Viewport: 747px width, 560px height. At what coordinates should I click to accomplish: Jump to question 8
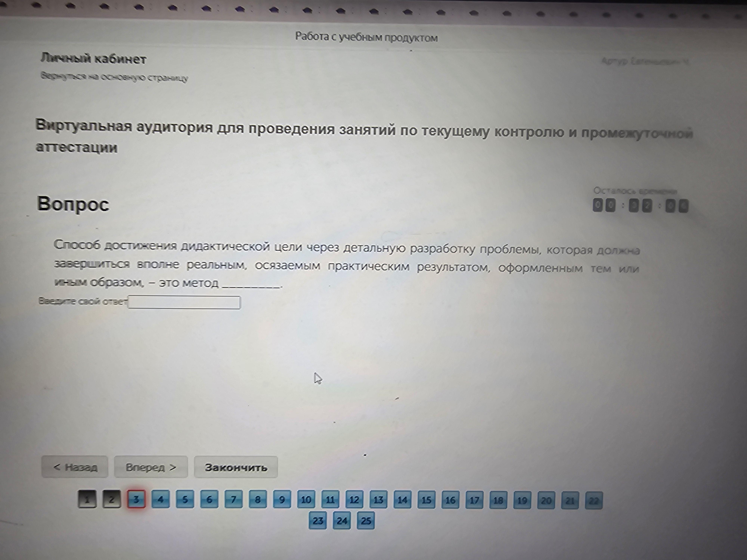click(x=258, y=500)
